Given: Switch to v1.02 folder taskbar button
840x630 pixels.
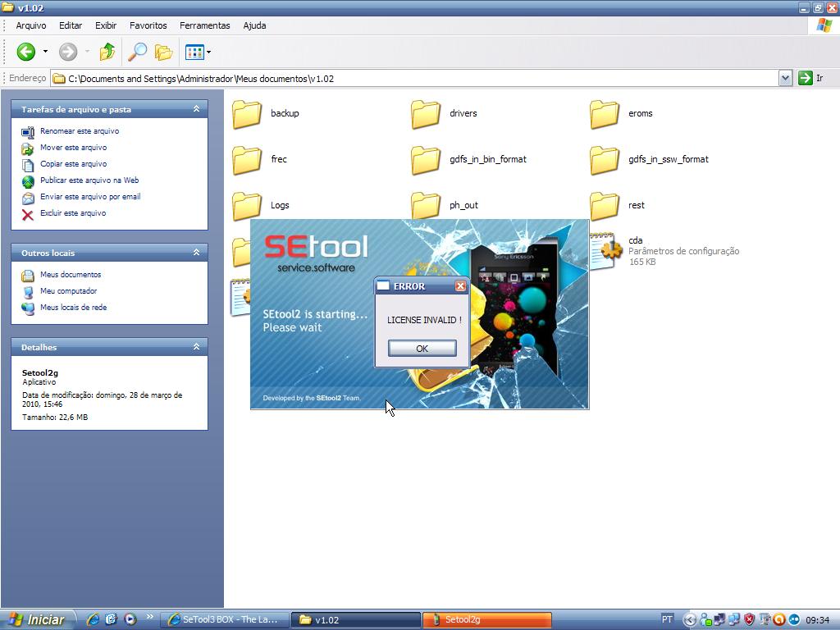Looking at the screenshot, I should pyautogui.click(x=356, y=620).
